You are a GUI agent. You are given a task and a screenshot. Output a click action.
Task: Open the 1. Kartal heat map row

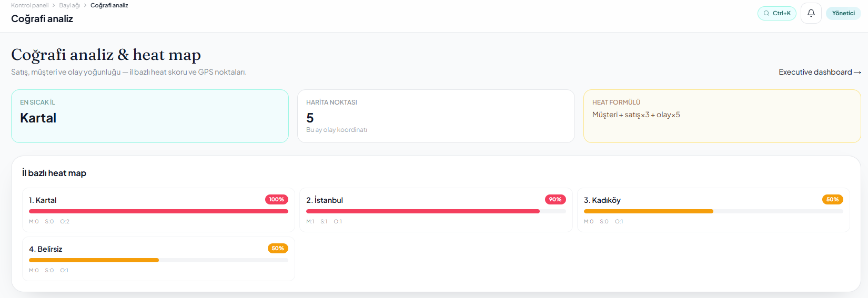pos(158,210)
